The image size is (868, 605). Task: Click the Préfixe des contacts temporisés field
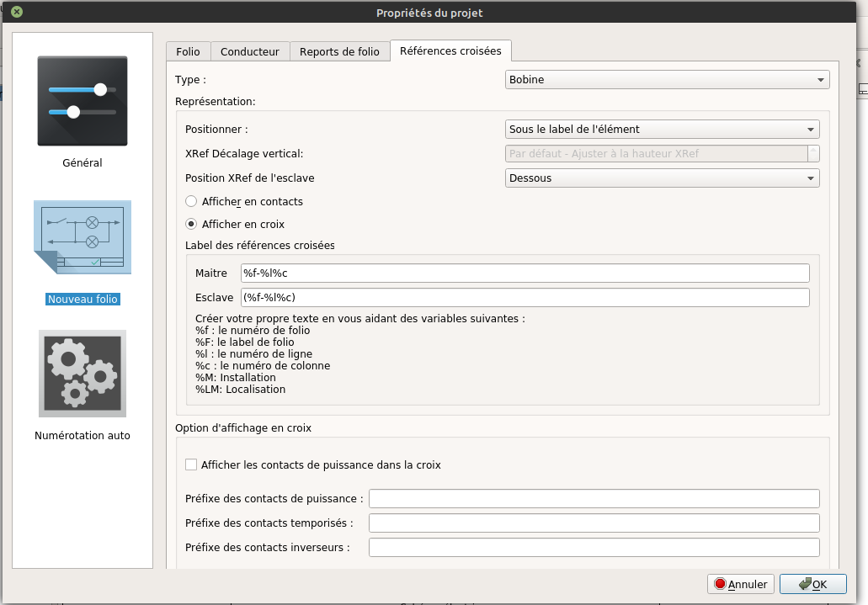coord(594,523)
